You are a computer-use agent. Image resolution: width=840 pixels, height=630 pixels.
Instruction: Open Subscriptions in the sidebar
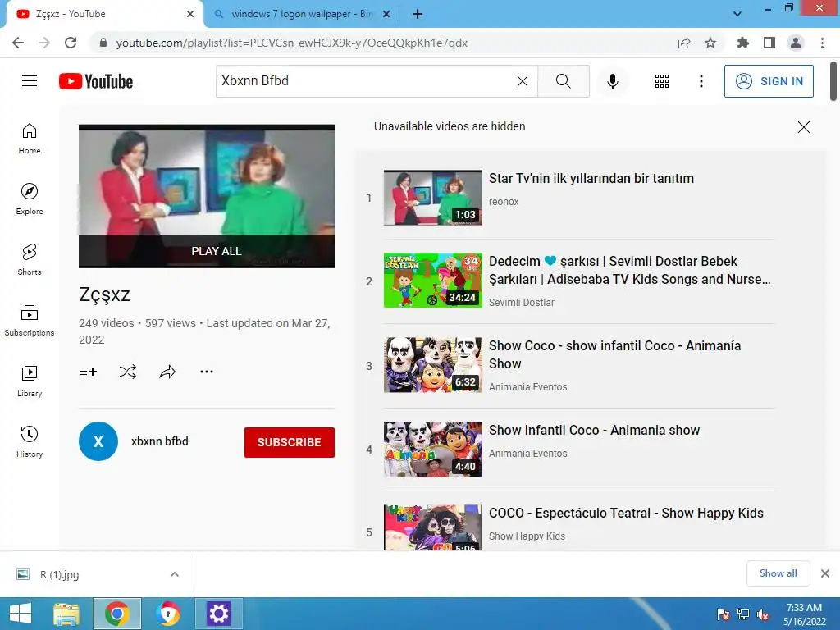[30, 321]
